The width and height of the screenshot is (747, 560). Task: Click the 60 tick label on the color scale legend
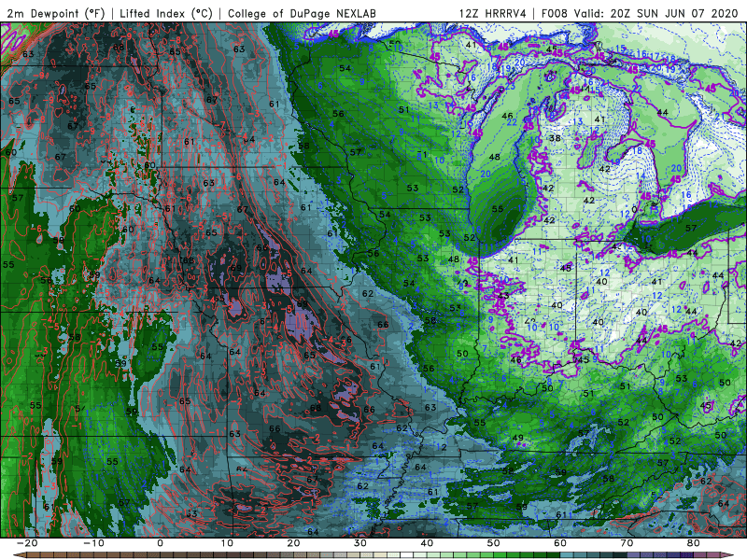[560, 543]
